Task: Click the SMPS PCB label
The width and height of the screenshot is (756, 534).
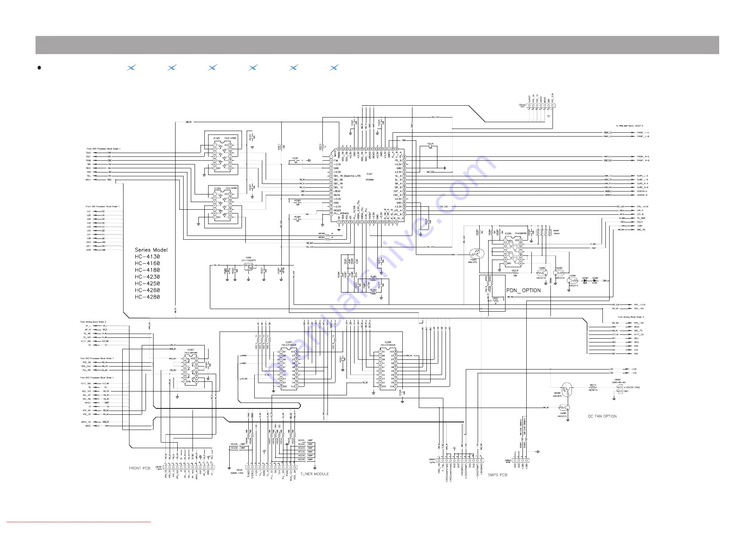Action: click(497, 475)
